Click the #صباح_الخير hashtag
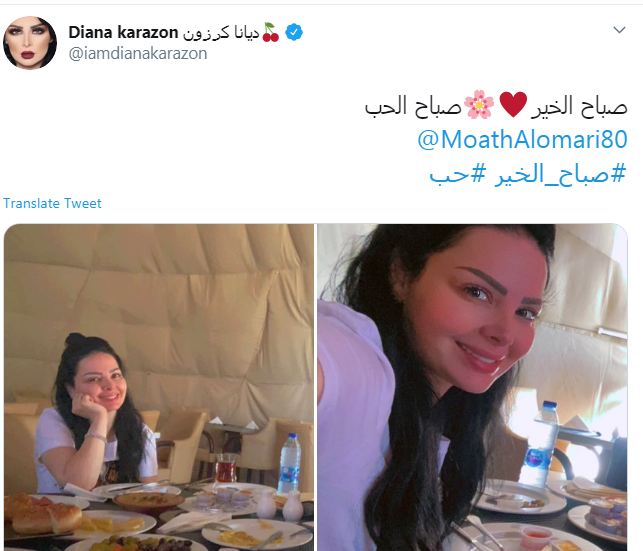 (560, 174)
